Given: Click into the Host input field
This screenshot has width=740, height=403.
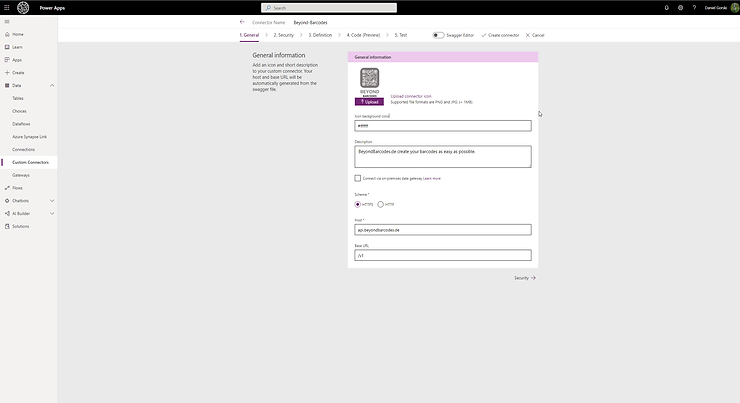Looking at the screenshot, I should click(443, 230).
